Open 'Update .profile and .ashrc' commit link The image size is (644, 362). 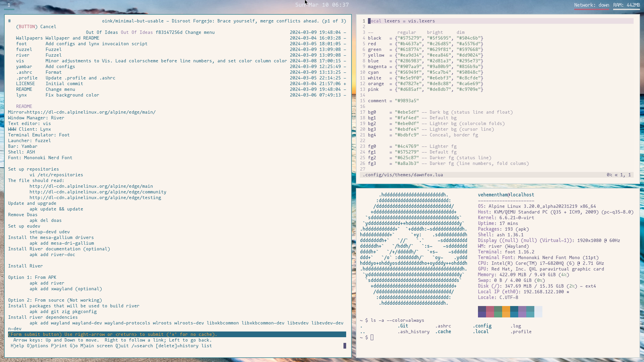click(80, 78)
